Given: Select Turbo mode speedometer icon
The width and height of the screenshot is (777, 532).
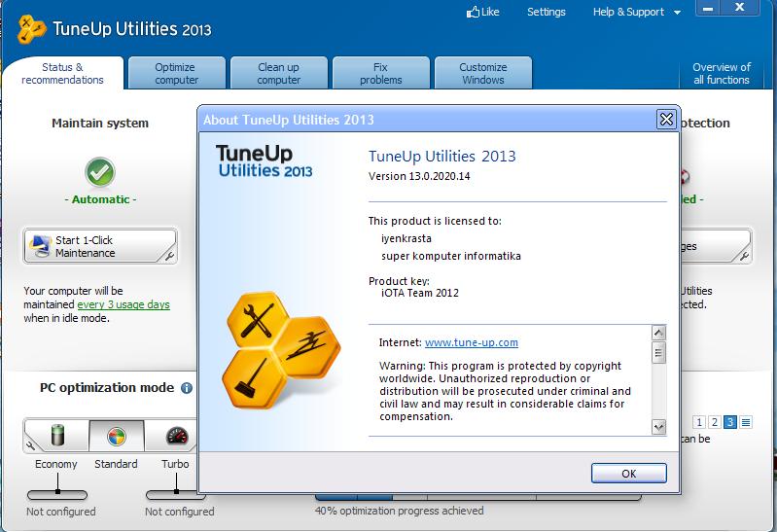Looking at the screenshot, I should point(177,436).
